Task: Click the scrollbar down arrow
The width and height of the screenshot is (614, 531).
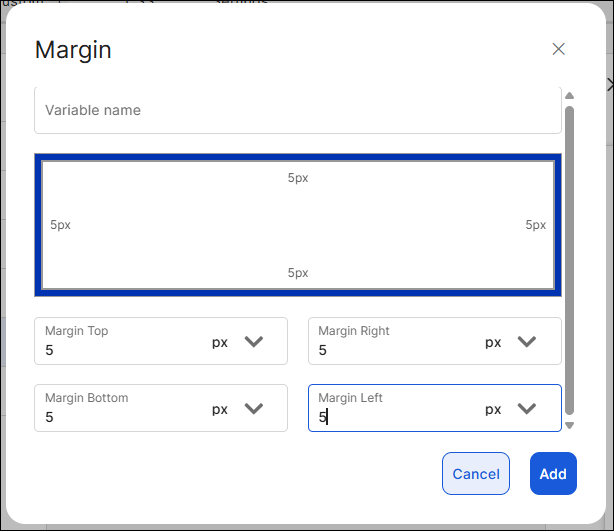Action: click(570, 425)
